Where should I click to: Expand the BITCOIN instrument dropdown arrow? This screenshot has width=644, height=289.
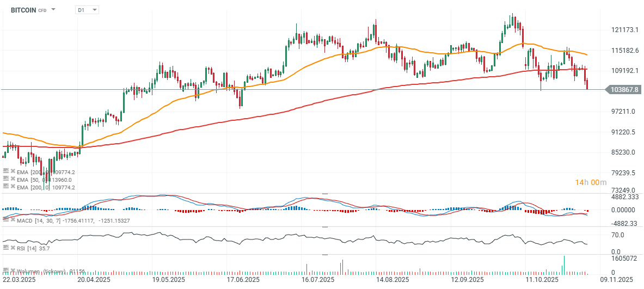pos(53,10)
